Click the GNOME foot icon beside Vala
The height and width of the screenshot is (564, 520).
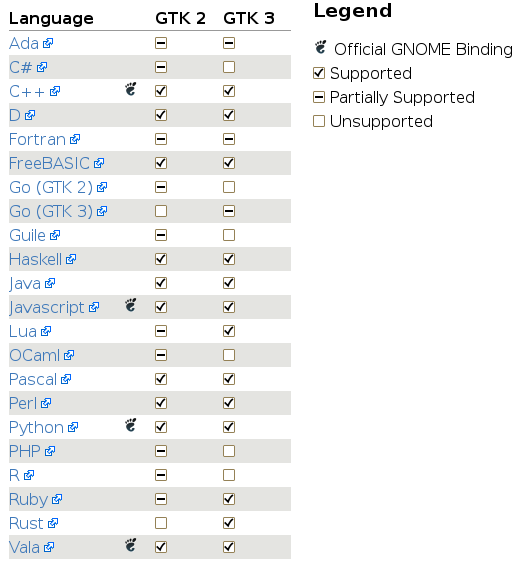pyautogui.click(x=131, y=545)
